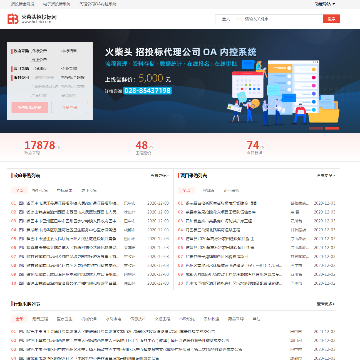Open row 08 in the left project list
This screenshot has height=360, width=360.
pos(90,266)
